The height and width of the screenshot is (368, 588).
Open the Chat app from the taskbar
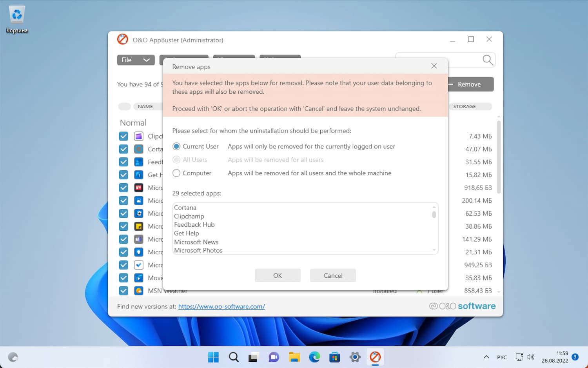click(274, 357)
